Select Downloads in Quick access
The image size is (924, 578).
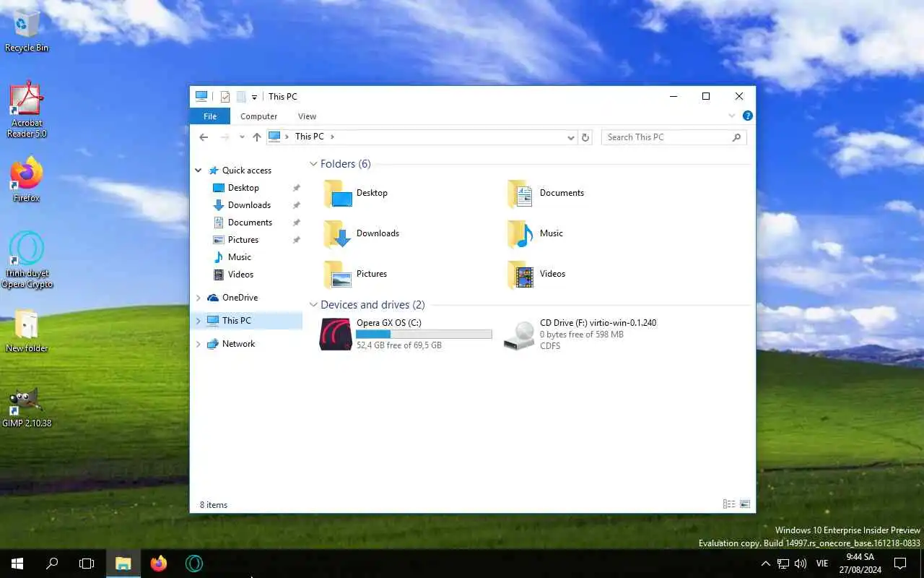[248, 205]
